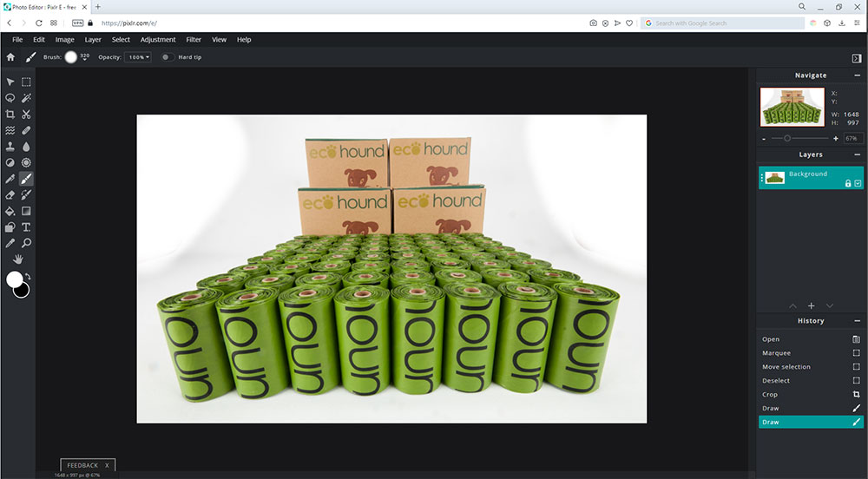Select the Gradient tool
The height and width of the screenshot is (479, 868).
click(x=26, y=211)
